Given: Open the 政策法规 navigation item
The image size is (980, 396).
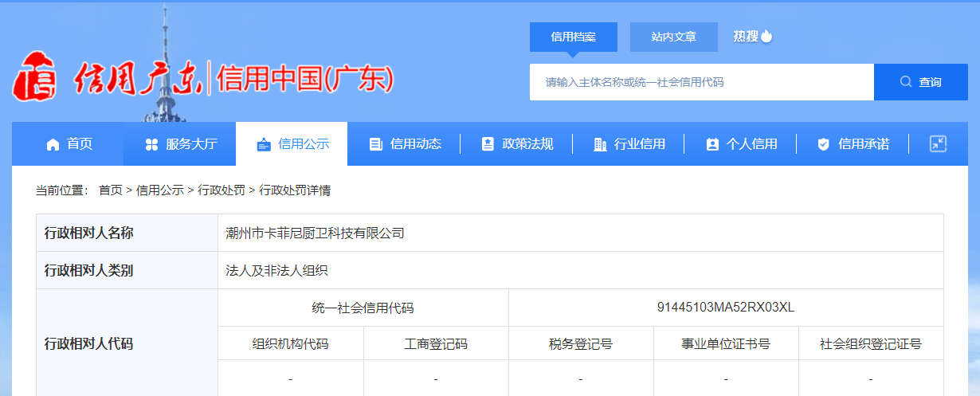Looking at the screenshot, I should (x=515, y=144).
